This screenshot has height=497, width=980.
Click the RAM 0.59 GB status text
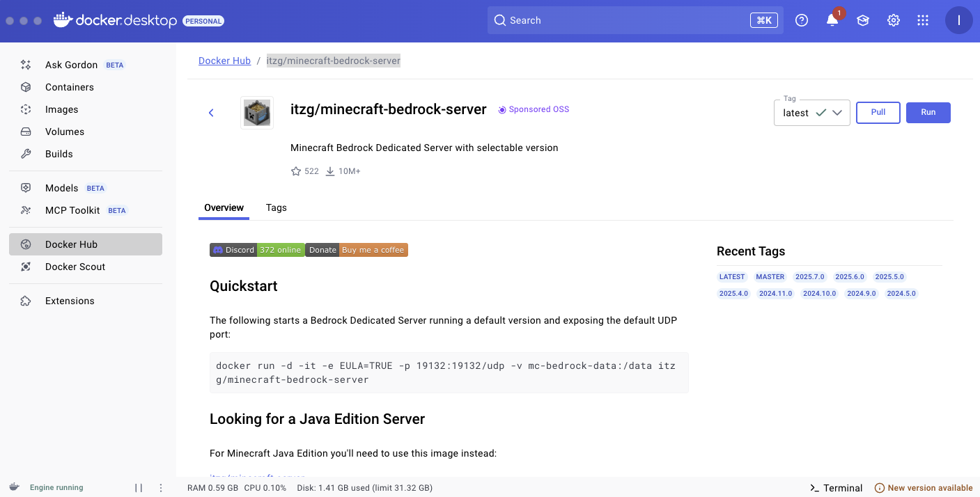pyautogui.click(x=213, y=488)
